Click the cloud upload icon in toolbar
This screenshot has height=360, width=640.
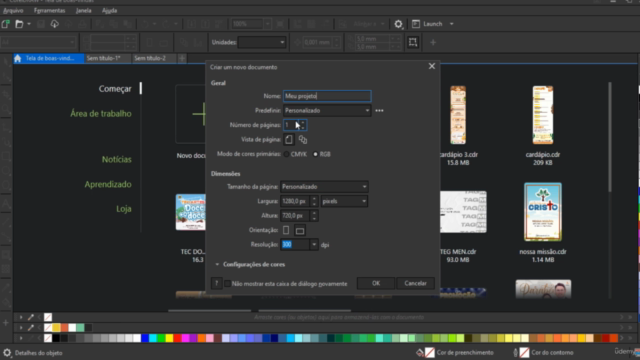click(x=54, y=24)
